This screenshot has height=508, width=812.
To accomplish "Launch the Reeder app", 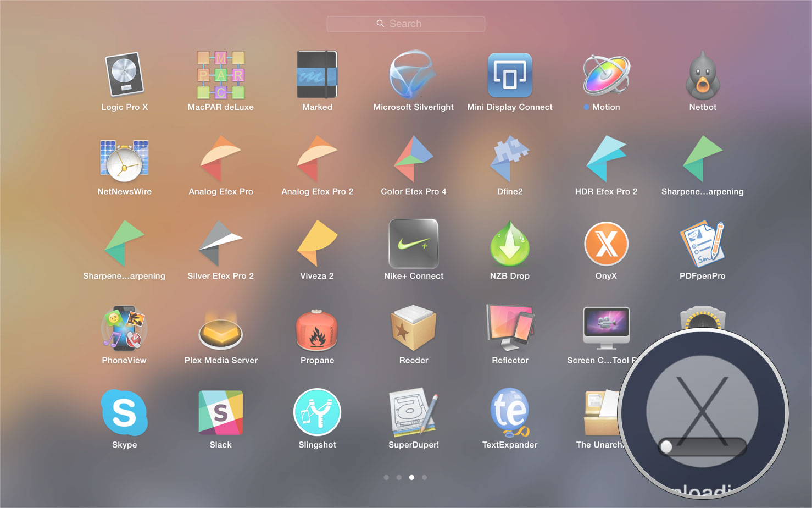I will click(x=413, y=328).
